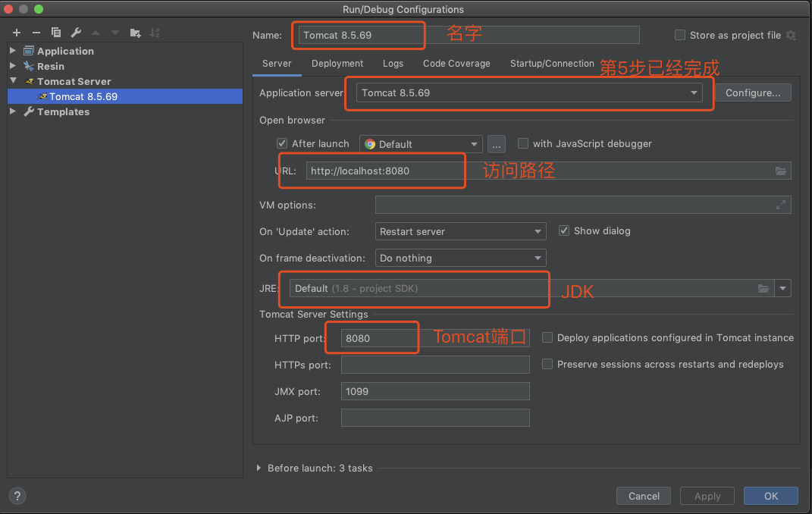This screenshot has height=514, width=812.
Task: Click the VM options input field
Action: click(583, 205)
